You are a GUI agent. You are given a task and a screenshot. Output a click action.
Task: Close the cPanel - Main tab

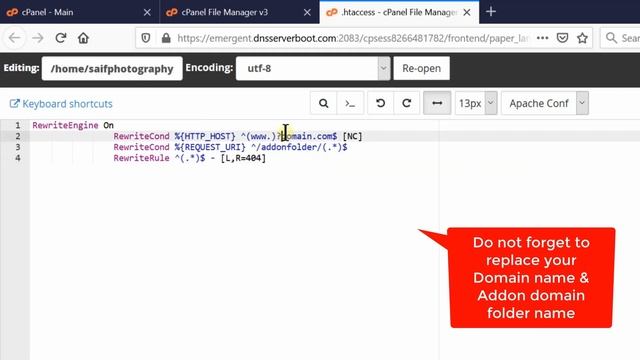pos(147,13)
